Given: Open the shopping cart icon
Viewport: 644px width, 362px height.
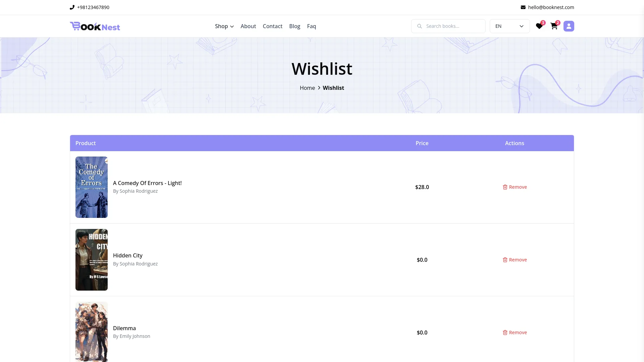Looking at the screenshot, I should click(554, 26).
